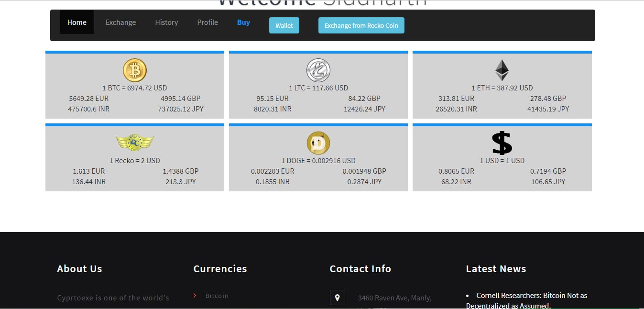Click the 278.48 GBP Ethereum value
The height and width of the screenshot is (309, 644).
click(548, 99)
